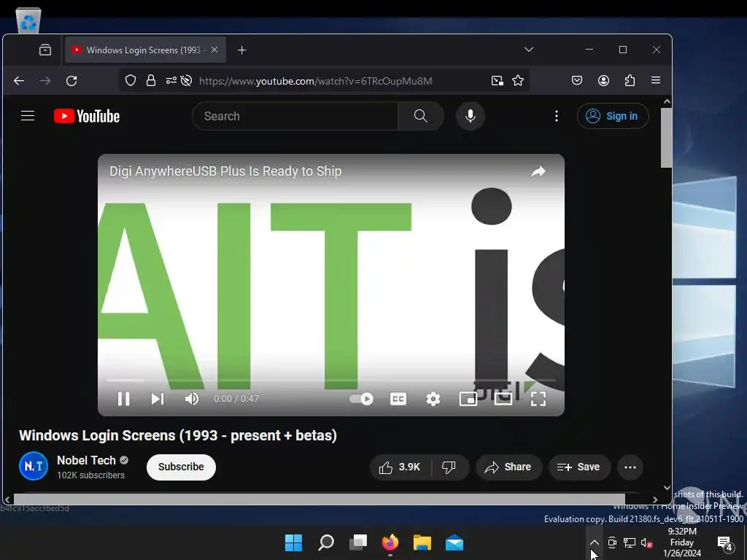Open Nobel Tech channel name link
This screenshot has height=560, width=747.
click(x=86, y=460)
